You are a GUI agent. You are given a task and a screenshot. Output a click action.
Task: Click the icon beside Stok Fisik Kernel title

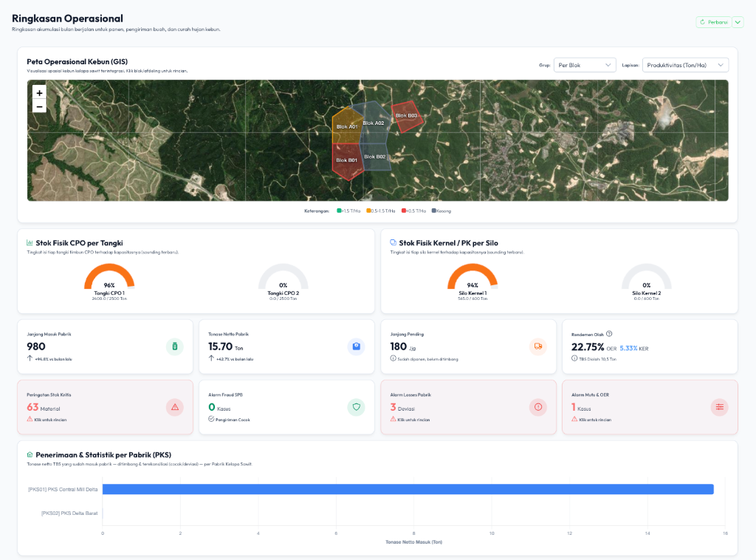393,242
